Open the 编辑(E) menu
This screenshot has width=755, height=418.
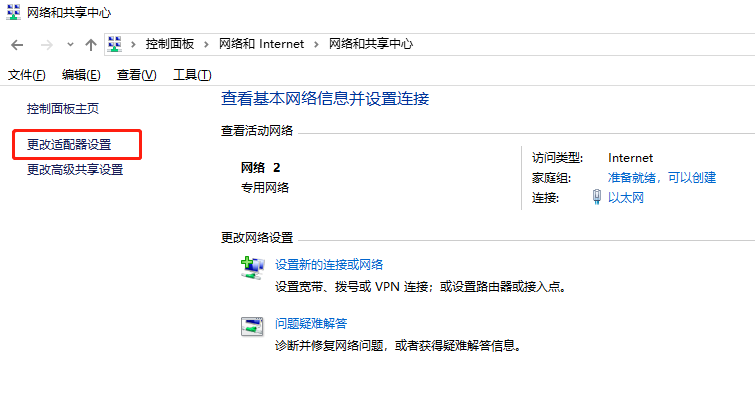point(81,75)
